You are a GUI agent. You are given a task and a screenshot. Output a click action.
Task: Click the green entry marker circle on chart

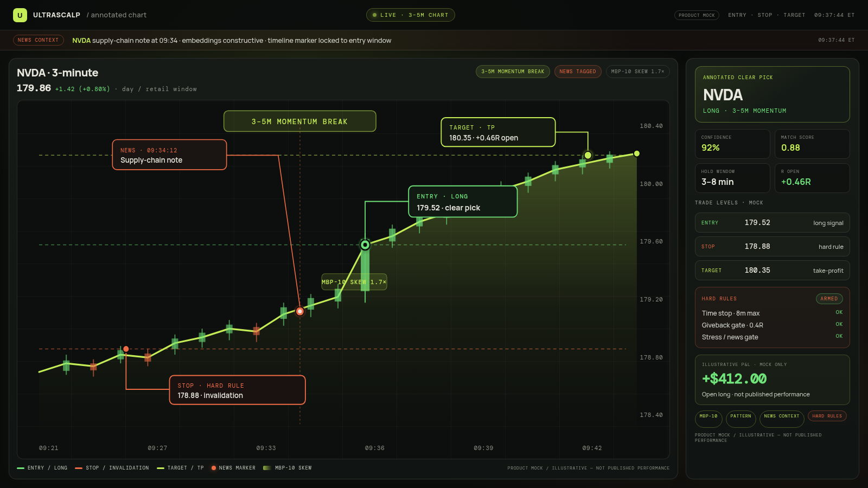[365, 245]
